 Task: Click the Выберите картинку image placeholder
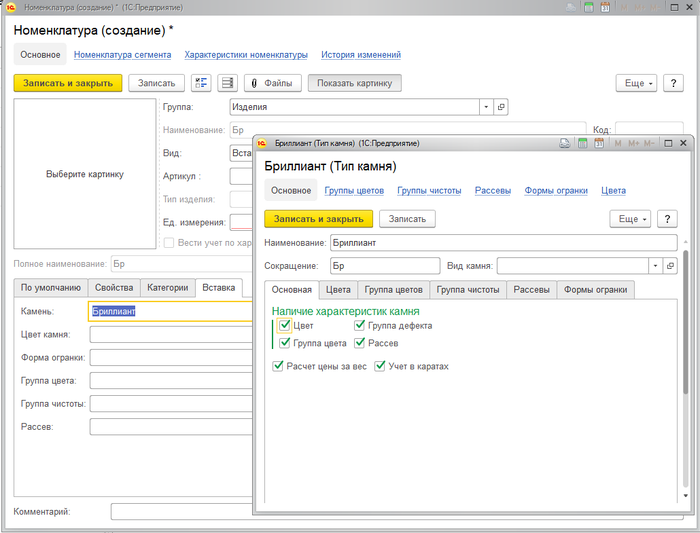coord(85,174)
